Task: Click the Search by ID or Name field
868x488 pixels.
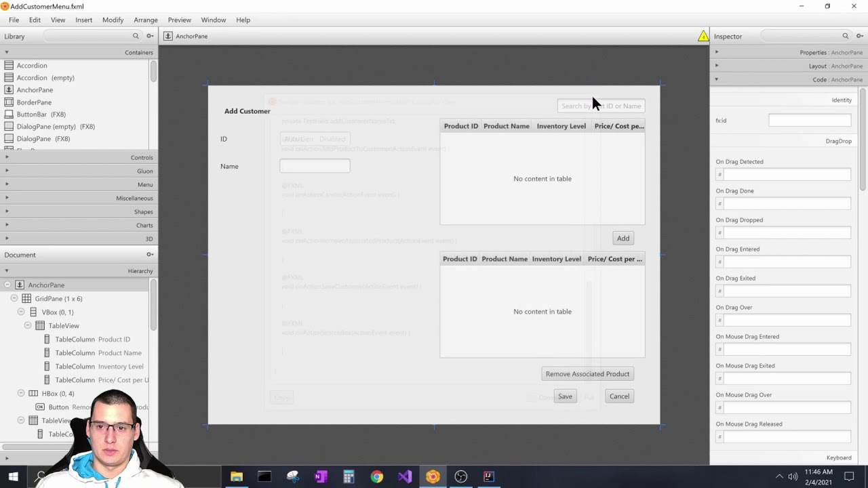Action: pos(601,106)
